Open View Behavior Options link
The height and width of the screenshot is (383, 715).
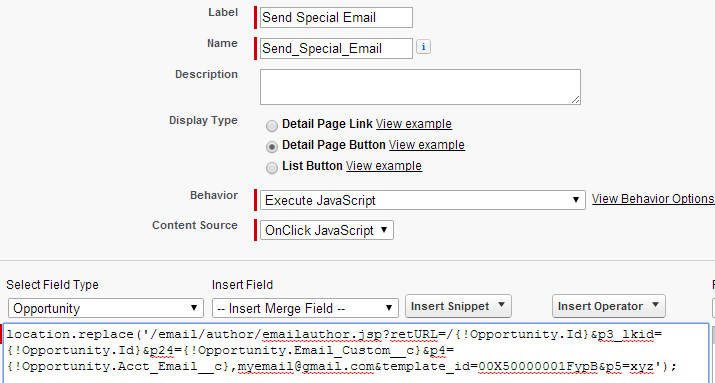(653, 199)
